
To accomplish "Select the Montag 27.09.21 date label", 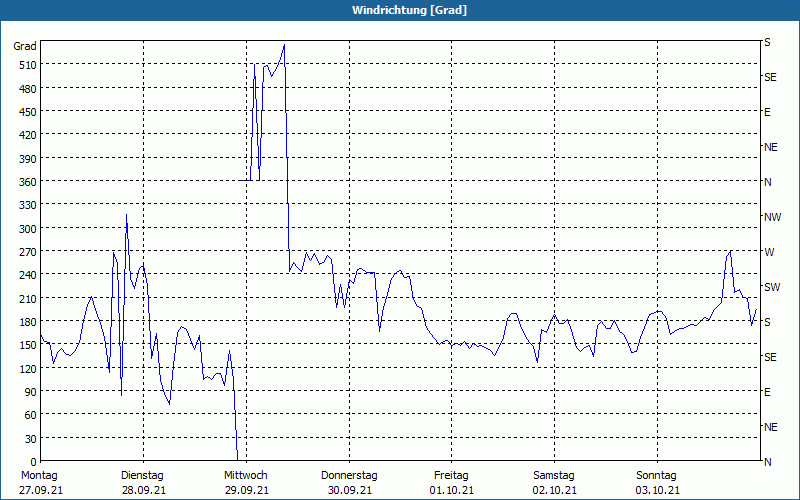I will pos(39,483).
